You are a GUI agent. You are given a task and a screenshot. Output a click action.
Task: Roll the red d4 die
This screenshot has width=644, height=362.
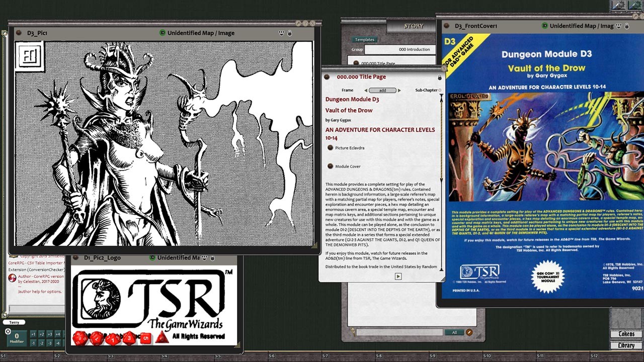coord(162,338)
